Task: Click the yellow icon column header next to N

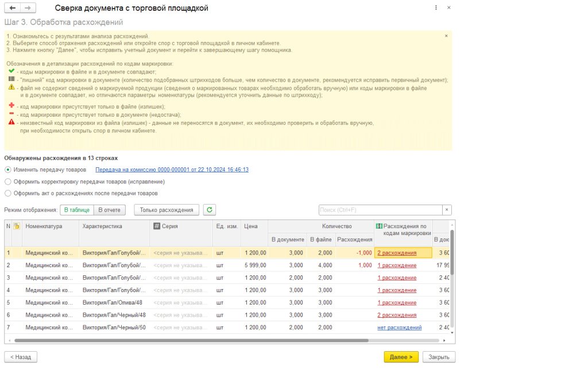Action: (x=17, y=226)
